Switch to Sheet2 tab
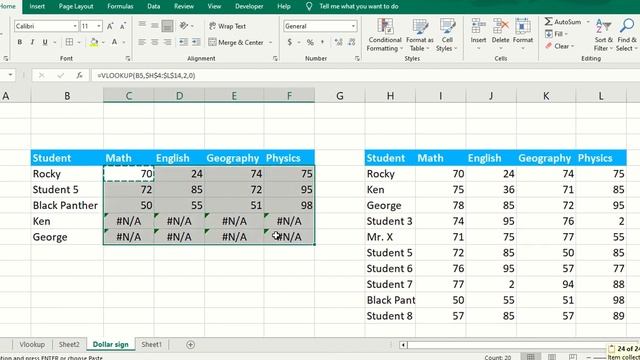Viewport: 640px width, 360px height. tap(69, 344)
